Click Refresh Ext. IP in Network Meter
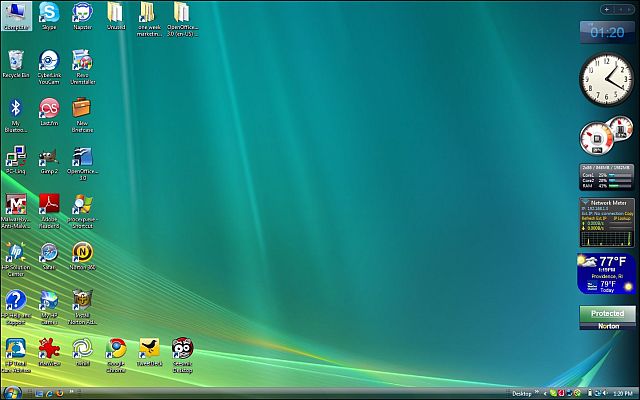This screenshot has width=640, height=400. pyautogui.click(x=593, y=218)
